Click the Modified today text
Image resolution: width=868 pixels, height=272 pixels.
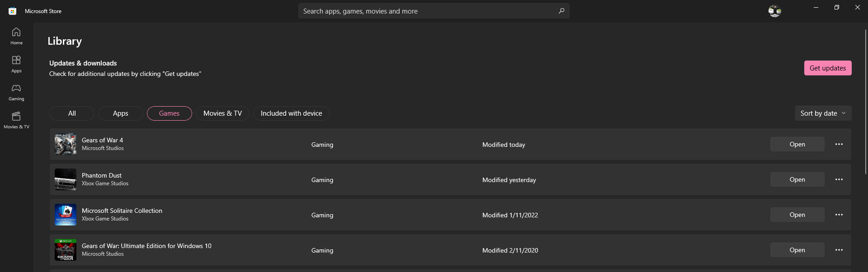click(x=504, y=145)
